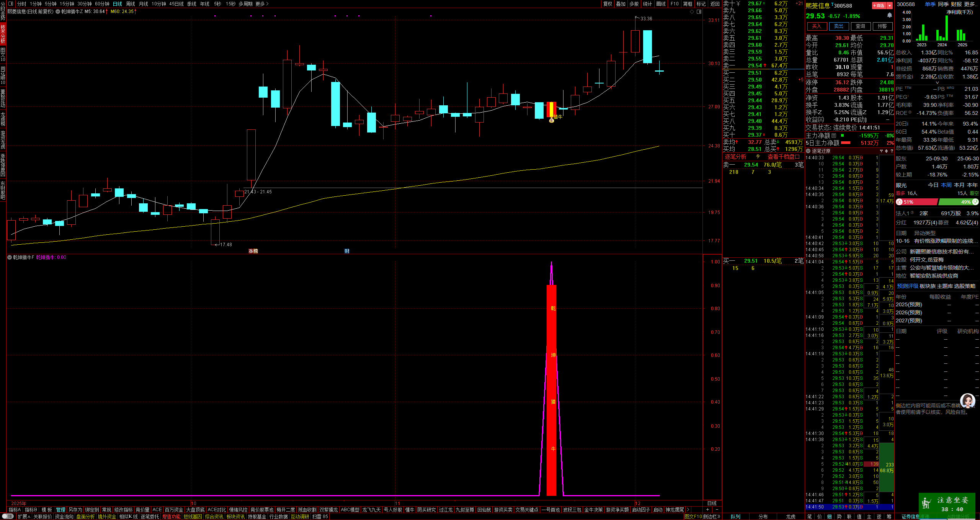Click the alert bell icon beside price

[890, 15]
